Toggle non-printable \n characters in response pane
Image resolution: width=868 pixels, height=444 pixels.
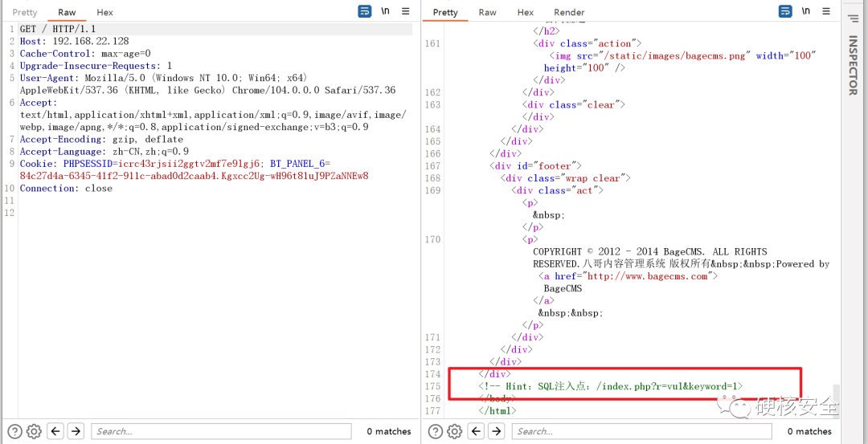(x=806, y=11)
